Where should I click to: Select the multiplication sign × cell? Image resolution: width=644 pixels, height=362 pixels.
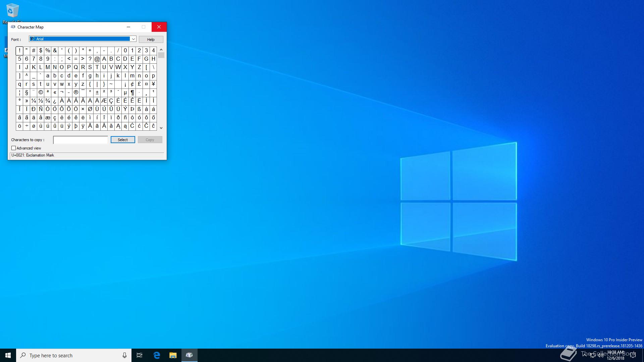point(83,109)
